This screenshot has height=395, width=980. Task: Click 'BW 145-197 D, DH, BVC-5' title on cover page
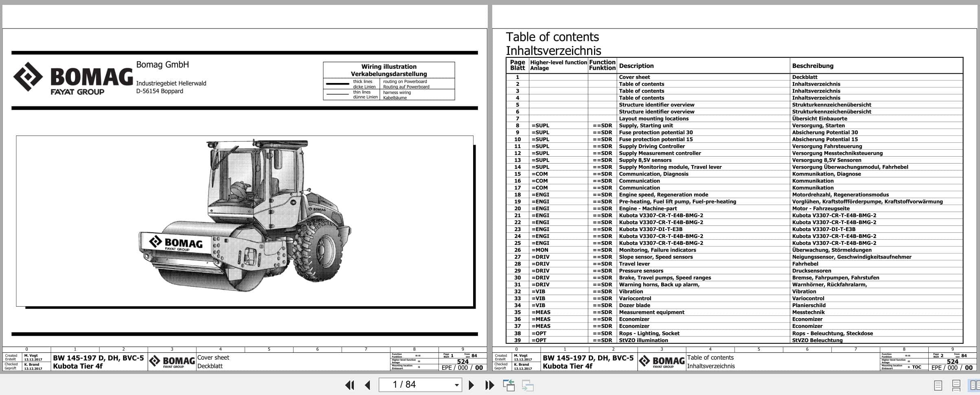tap(98, 358)
